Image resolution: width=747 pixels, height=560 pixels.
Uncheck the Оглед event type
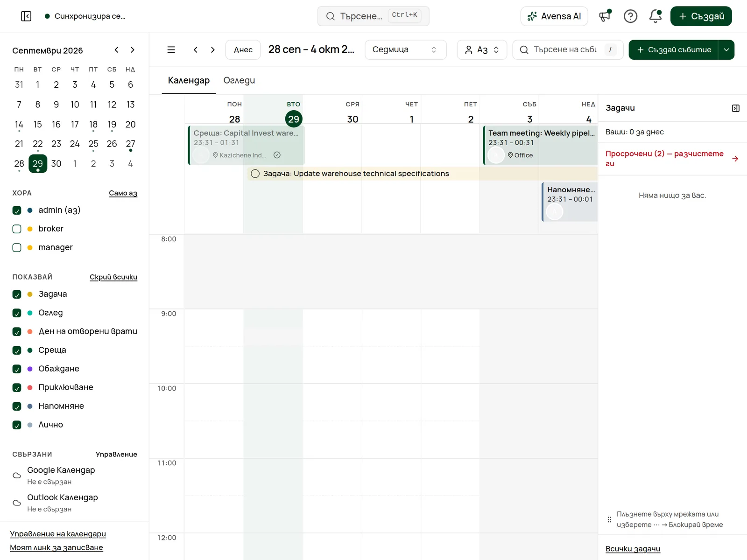pos(17,313)
